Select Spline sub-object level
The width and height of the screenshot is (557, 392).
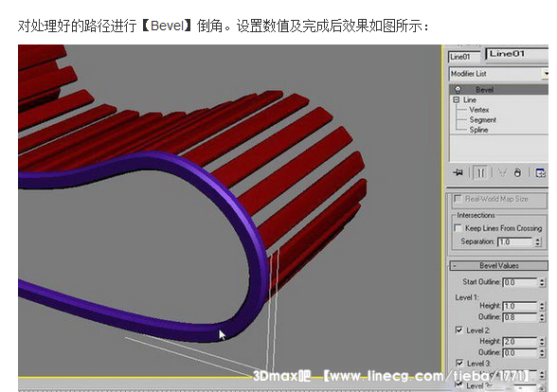(x=478, y=130)
